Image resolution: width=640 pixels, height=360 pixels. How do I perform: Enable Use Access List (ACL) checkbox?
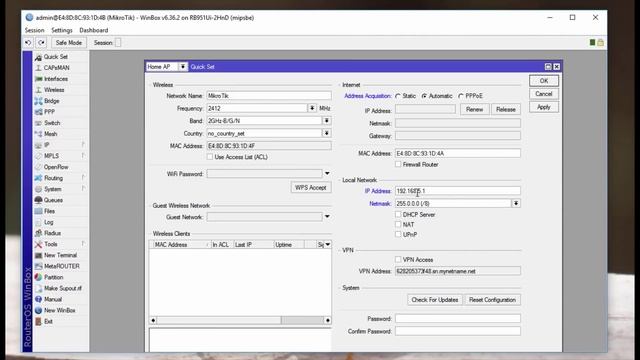point(210,157)
